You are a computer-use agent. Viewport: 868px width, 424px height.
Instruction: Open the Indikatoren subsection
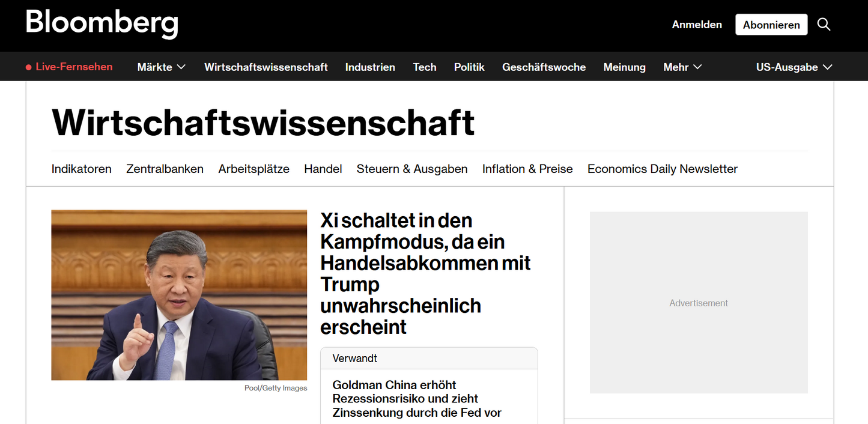(x=81, y=169)
